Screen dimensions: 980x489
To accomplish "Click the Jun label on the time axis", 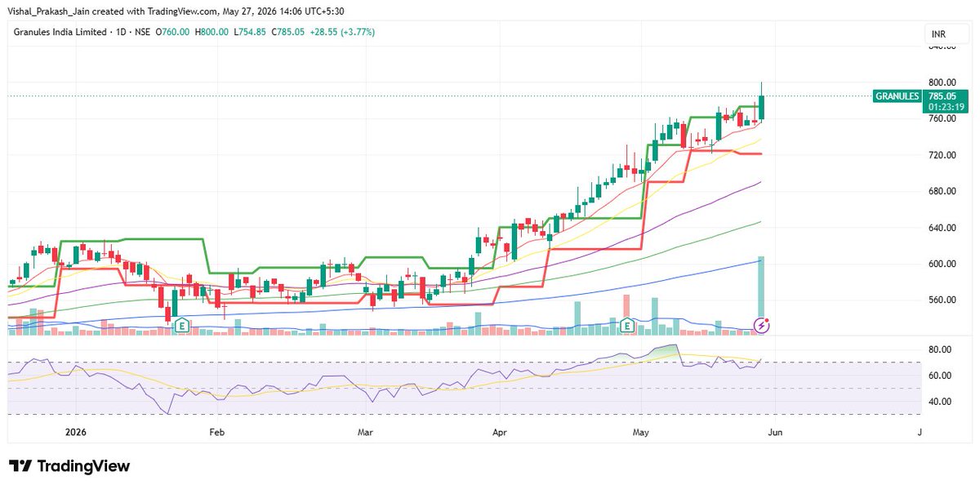I will [x=774, y=431].
